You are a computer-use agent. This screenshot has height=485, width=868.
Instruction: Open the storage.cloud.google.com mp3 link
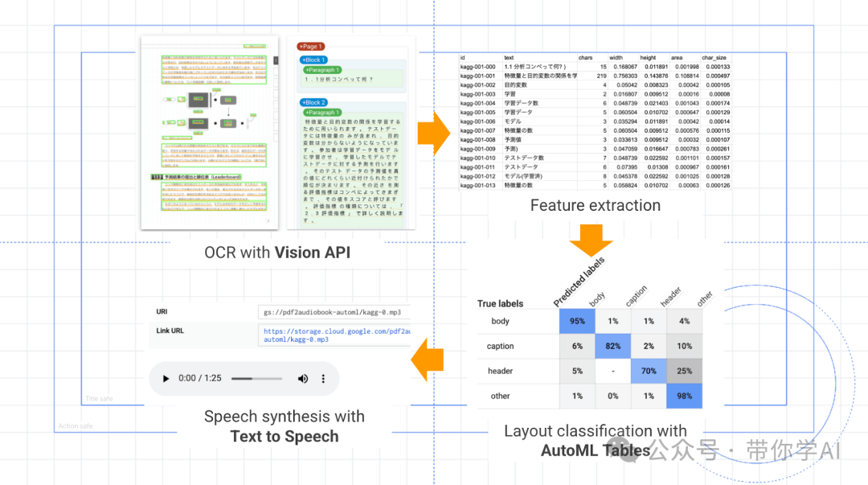337,335
